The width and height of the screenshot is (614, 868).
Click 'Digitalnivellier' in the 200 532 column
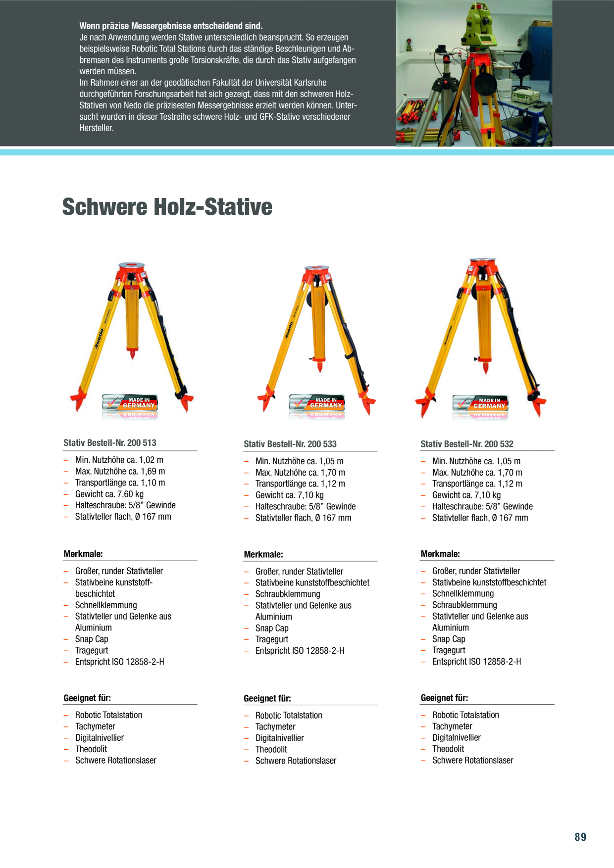[x=457, y=738]
